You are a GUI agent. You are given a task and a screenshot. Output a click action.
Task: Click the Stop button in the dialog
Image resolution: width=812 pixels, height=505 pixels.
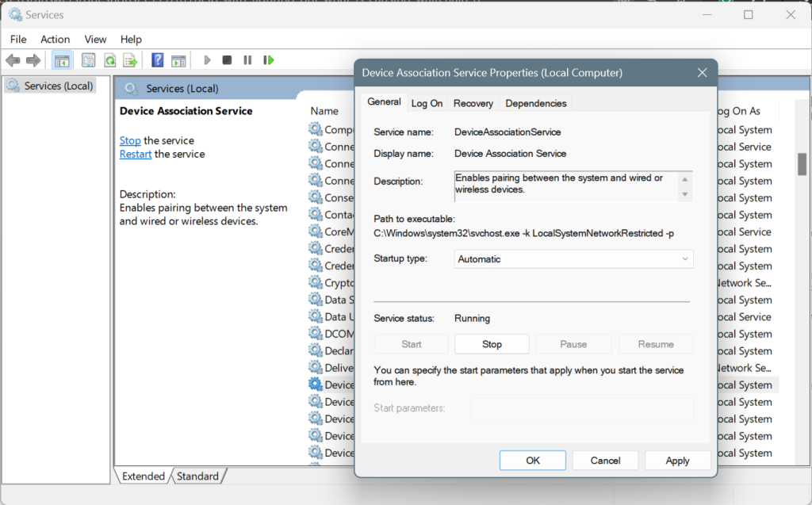tap(492, 344)
